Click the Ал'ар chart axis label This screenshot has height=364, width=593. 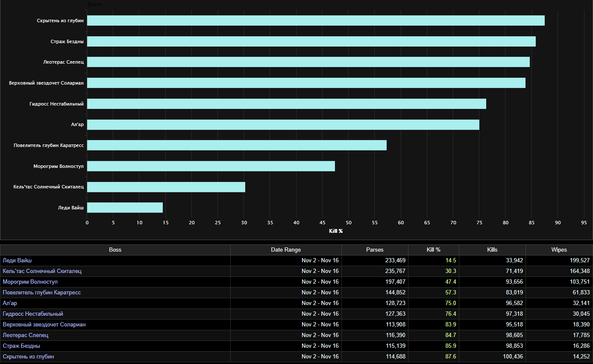coord(77,125)
